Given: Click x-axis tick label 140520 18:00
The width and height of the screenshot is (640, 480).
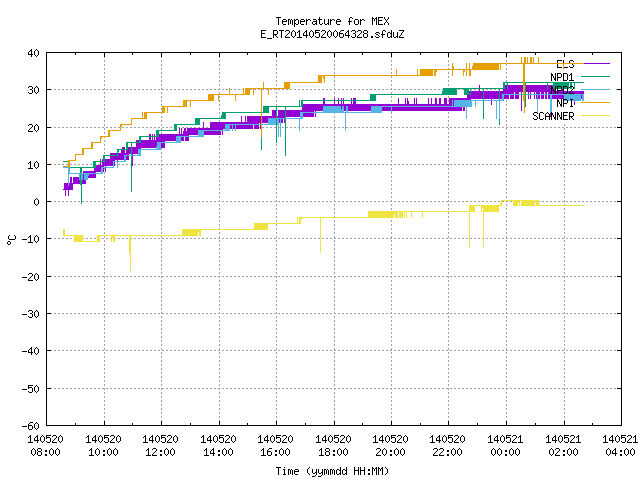Looking at the screenshot, I should (x=333, y=446).
